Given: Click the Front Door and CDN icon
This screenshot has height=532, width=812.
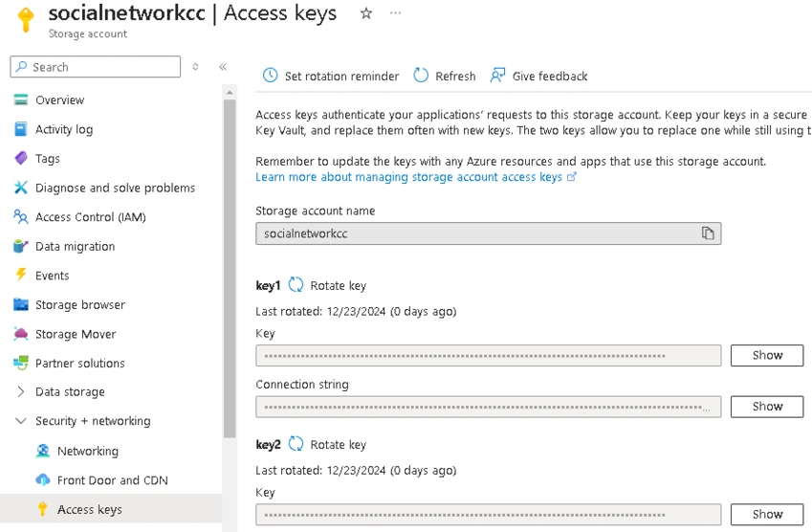Looking at the screenshot, I should 42,479.
